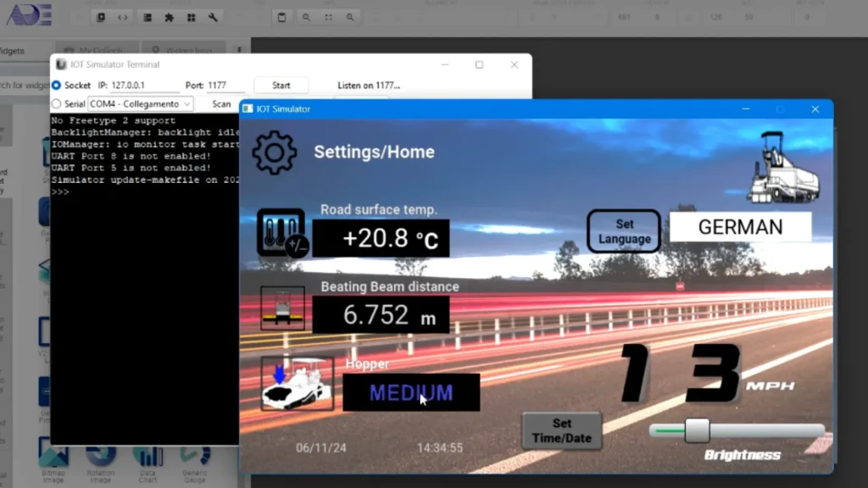Click the hopper loader icon
The height and width of the screenshot is (488, 868).
297,384
